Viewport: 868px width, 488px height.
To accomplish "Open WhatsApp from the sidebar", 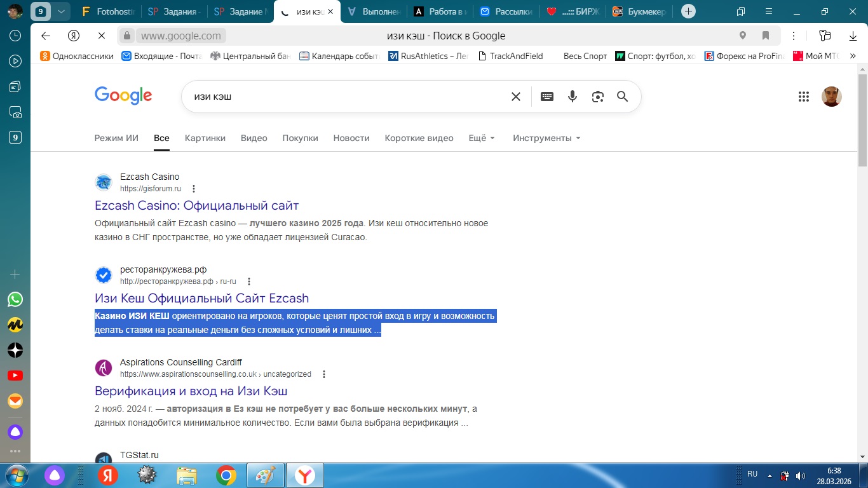I will (x=15, y=299).
